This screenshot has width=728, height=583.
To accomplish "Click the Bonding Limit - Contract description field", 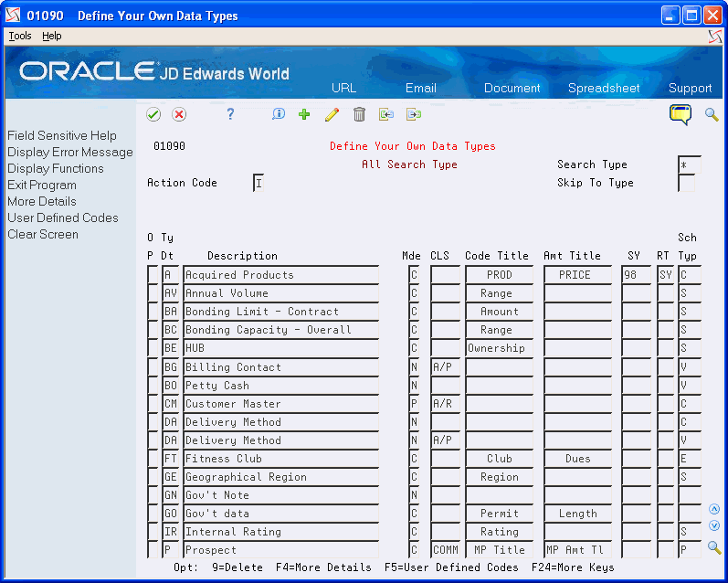I will tap(281, 312).
